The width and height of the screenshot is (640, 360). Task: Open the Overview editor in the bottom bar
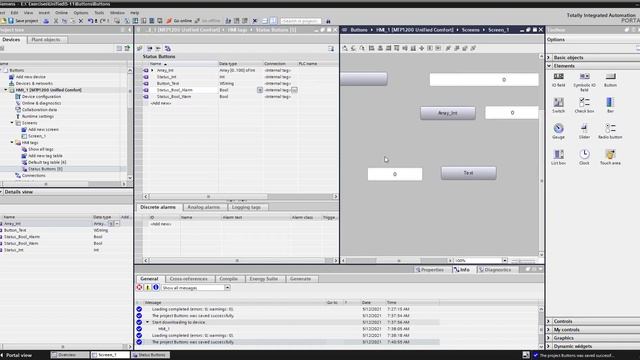(69, 355)
